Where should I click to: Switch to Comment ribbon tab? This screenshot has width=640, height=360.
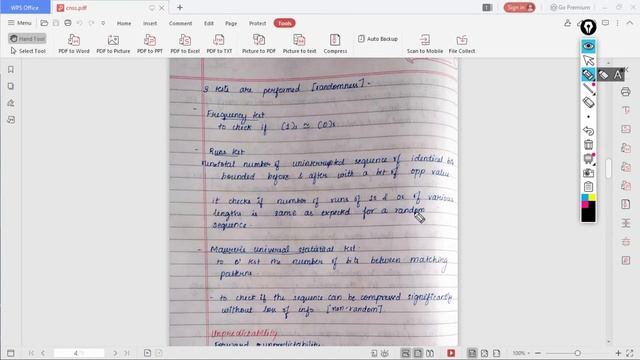pos(180,23)
